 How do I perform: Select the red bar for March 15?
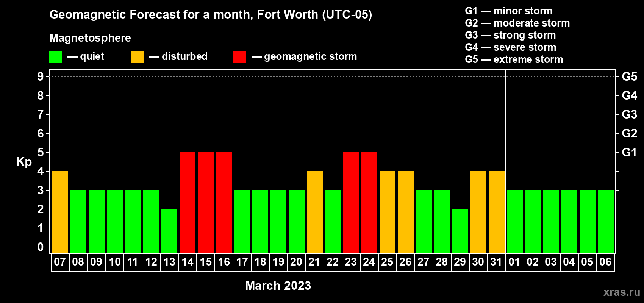[206, 203]
